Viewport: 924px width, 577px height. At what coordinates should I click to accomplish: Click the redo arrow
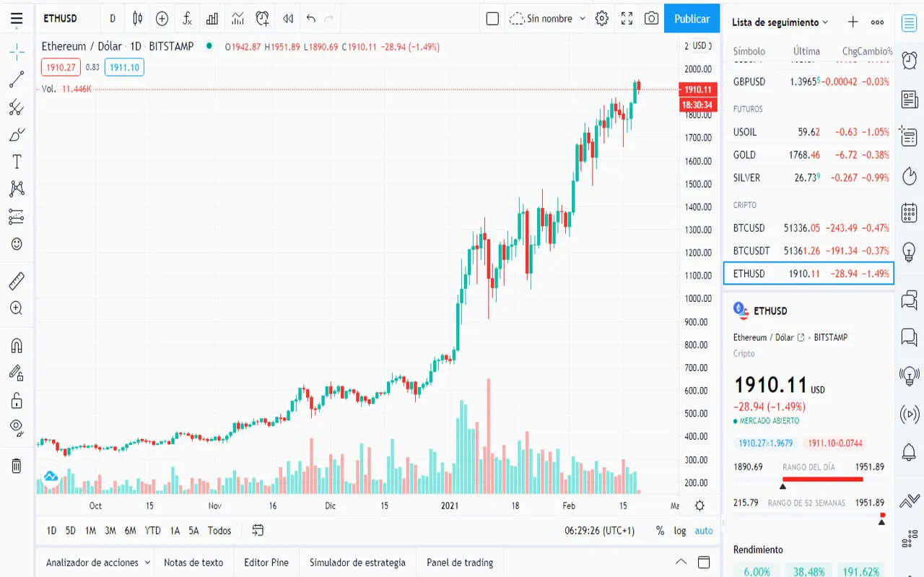click(x=329, y=19)
